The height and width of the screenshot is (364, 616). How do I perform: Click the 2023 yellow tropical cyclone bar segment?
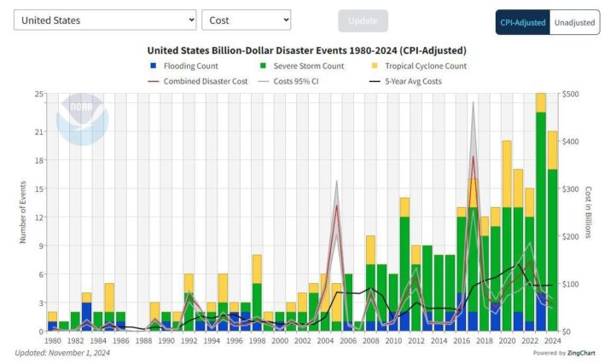pos(541,103)
